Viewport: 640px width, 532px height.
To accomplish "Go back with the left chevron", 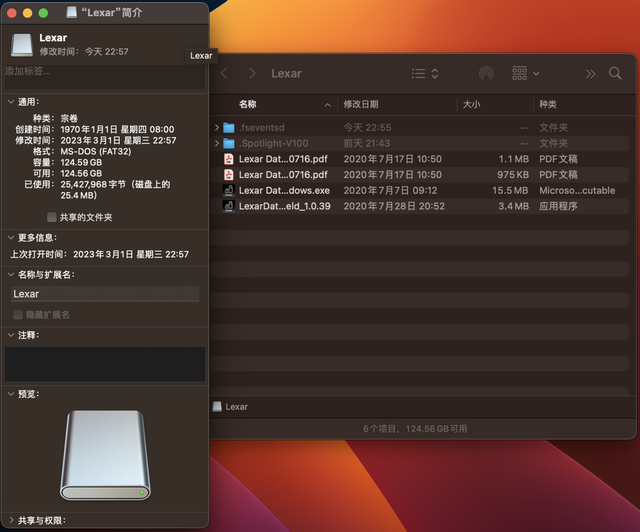I will click(224, 73).
